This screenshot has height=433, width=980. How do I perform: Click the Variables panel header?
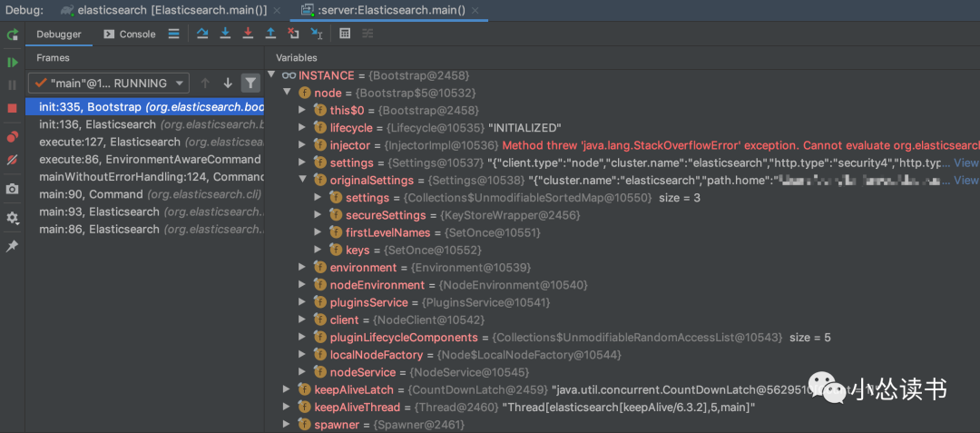pyautogui.click(x=297, y=57)
